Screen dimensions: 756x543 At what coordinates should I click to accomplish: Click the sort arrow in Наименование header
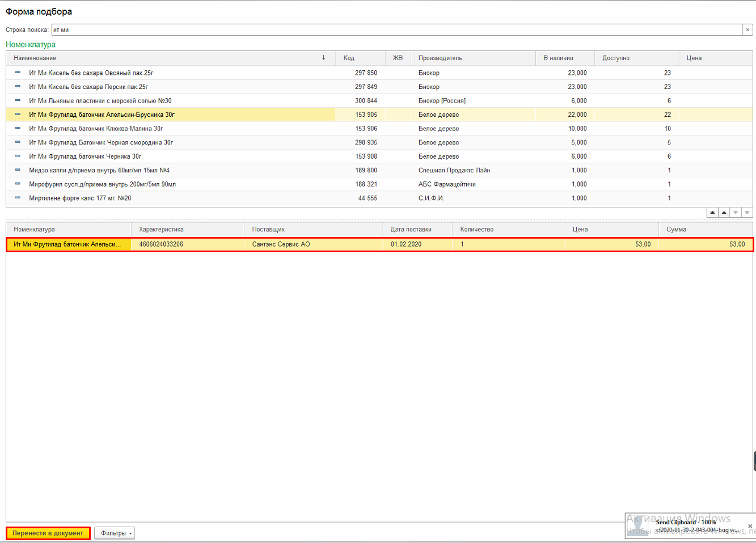tap(324, 58)
